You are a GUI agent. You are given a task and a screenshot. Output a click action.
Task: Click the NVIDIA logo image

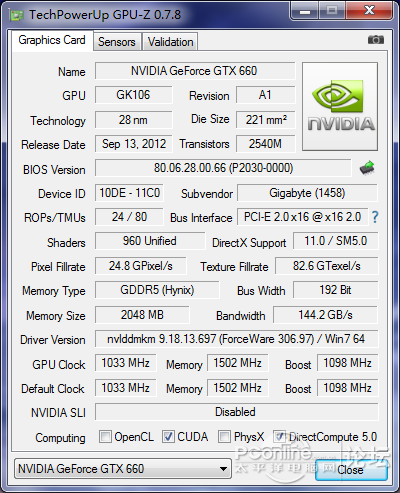click(340, 106)
